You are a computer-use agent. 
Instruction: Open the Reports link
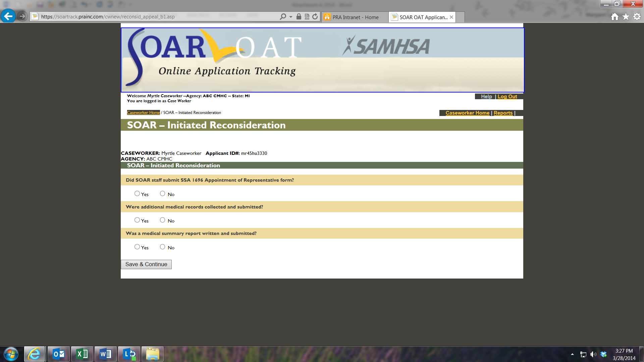click(503, 113)
